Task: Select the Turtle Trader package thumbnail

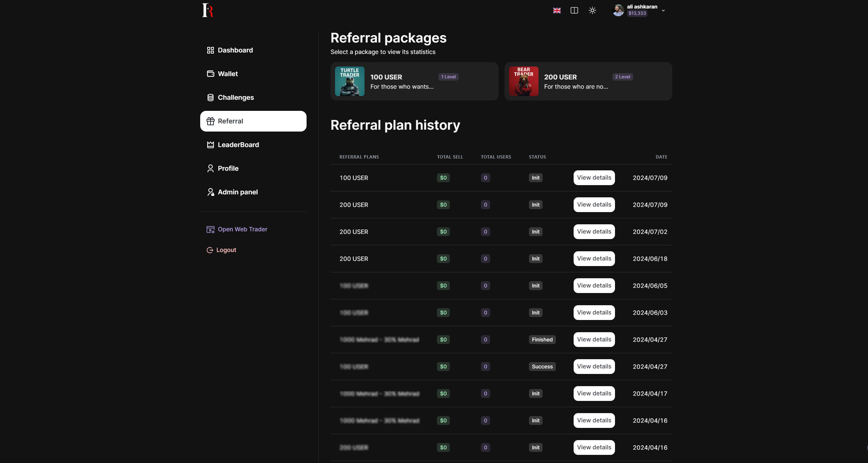Action: (x=349, y=81)
